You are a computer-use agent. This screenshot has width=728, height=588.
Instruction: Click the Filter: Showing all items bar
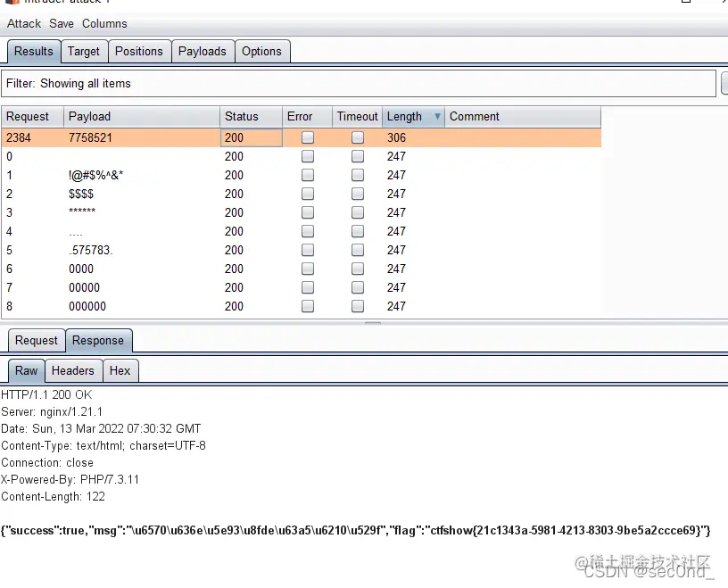[359, 84]
